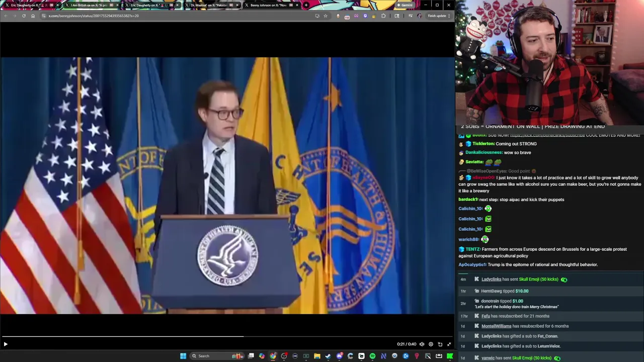Reload the current page
The width and height of the screenshot is (644, 362).
[x=24, y=16]
